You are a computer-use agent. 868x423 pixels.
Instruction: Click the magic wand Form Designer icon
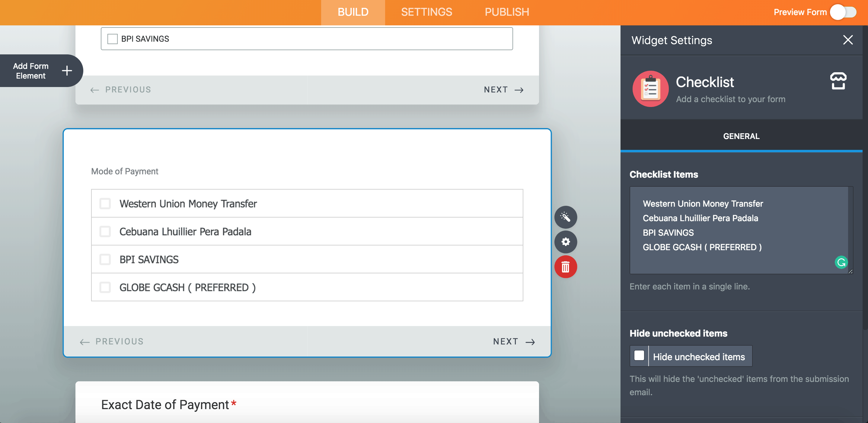click(565, 217)
